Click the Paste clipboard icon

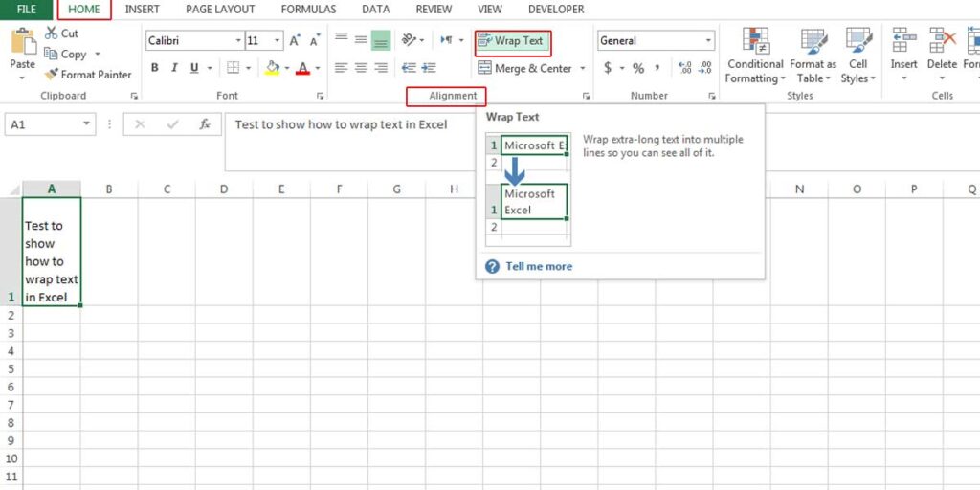pos(23,41)
